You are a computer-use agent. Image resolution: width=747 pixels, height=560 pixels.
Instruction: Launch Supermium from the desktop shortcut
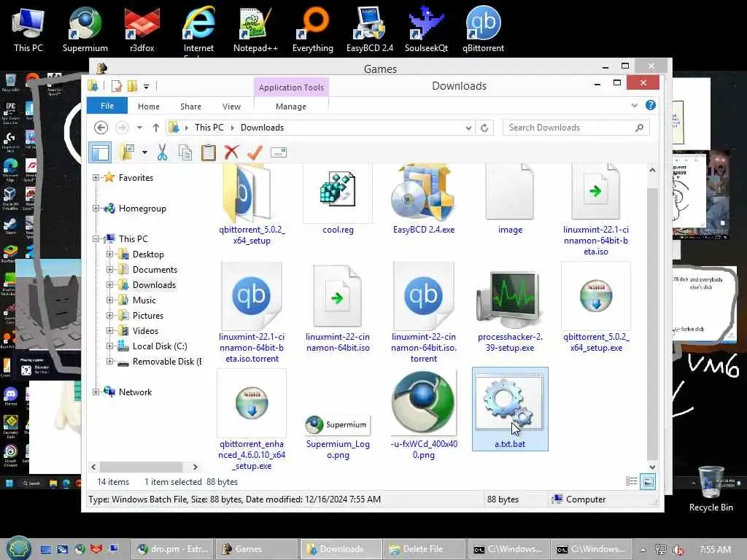[85, 28]
